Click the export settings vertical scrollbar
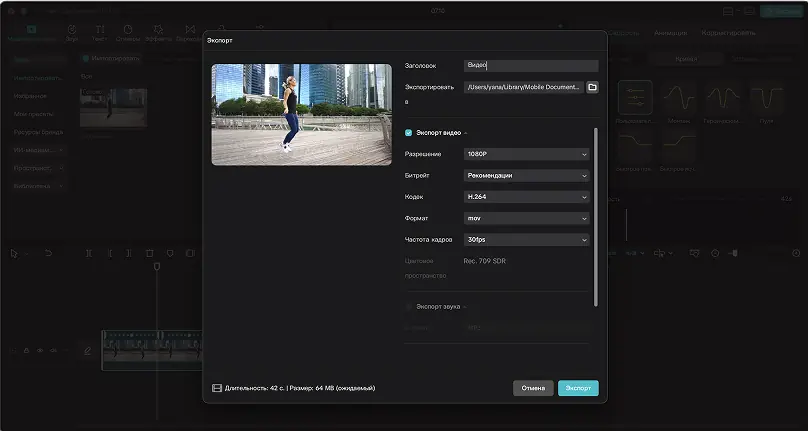808x431 pixels. [596, 217]
